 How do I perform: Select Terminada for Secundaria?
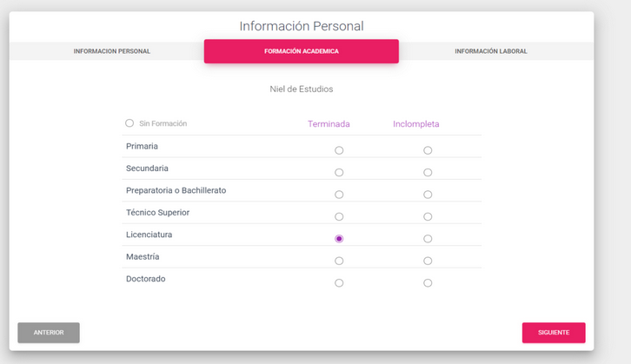(339, 173)
